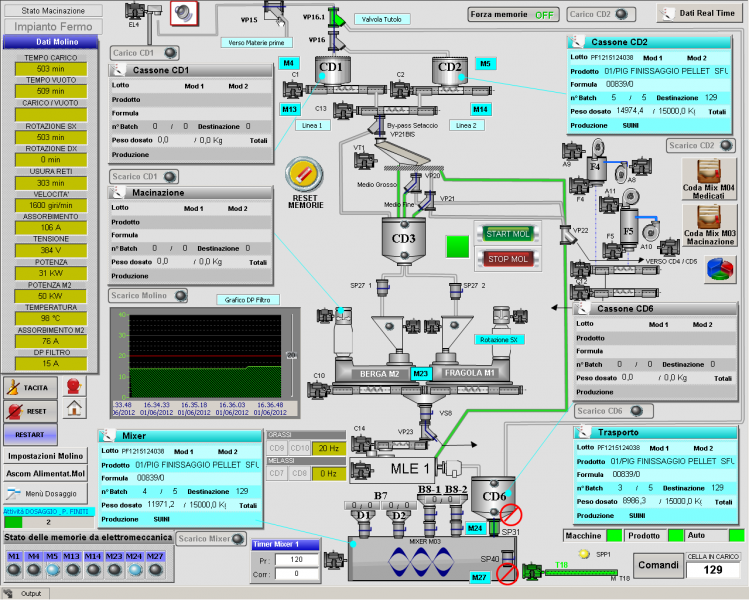Click the D1 dosing bin
This screenshot has height=600, width=749.
pos(364,522)
